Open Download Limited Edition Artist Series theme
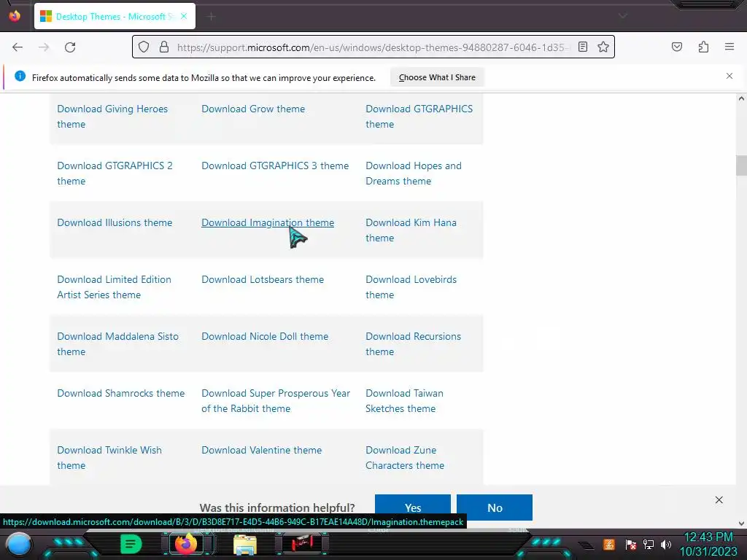 tap(114, 287)
